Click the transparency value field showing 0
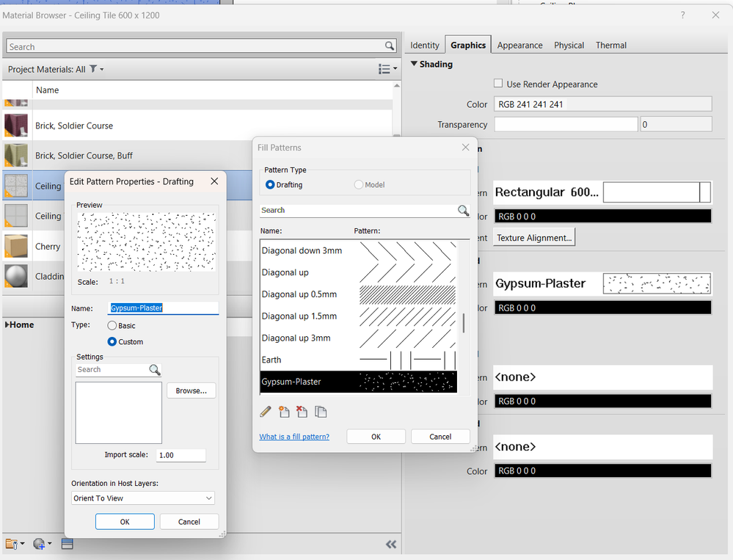 pyautogui.click(x=676, y=124)
